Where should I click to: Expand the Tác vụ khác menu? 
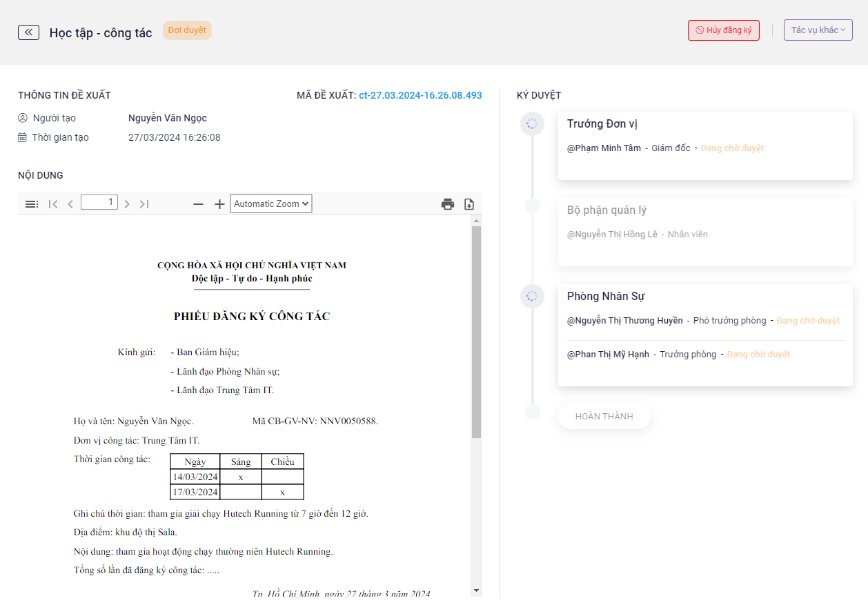(x=818, y=30)
